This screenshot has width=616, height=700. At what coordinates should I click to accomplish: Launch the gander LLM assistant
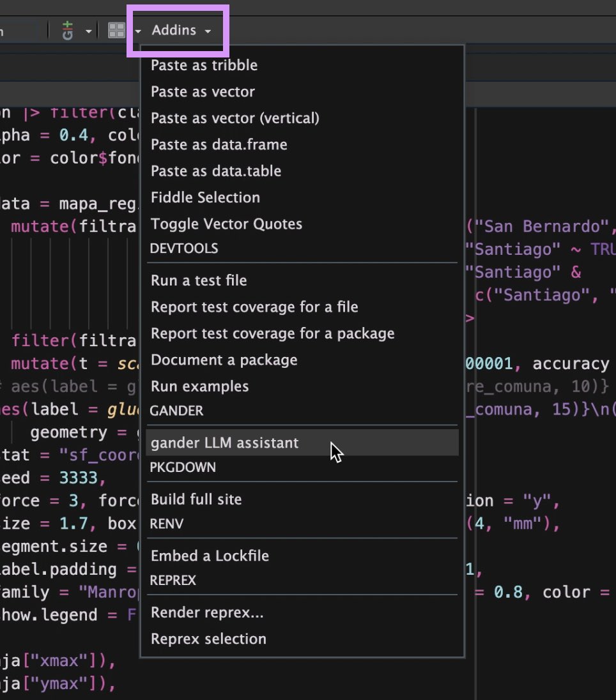tap(224, 443)
